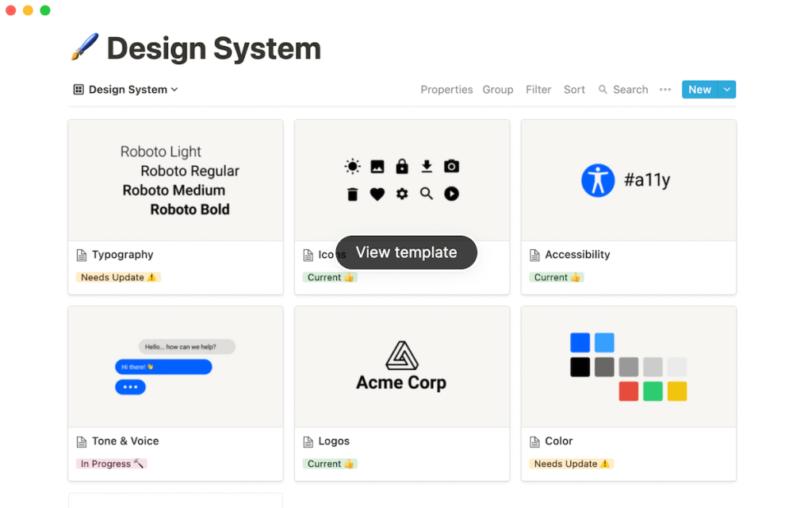Open the Sort menu
Screen dimensions: 812x508
(x=574, y=90)
